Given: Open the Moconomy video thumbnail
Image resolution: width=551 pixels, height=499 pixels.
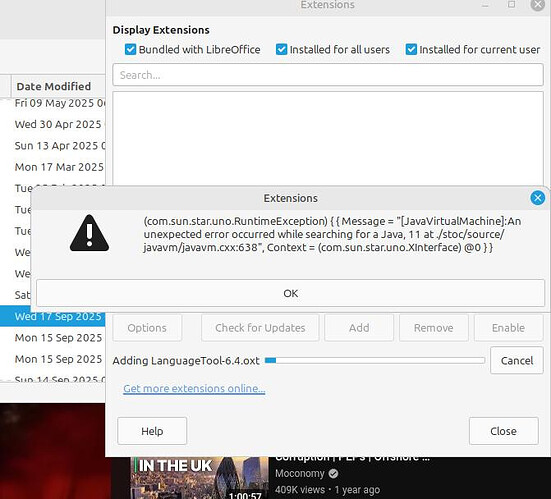Looking at the screenshot, I should (x=199, y=478).
